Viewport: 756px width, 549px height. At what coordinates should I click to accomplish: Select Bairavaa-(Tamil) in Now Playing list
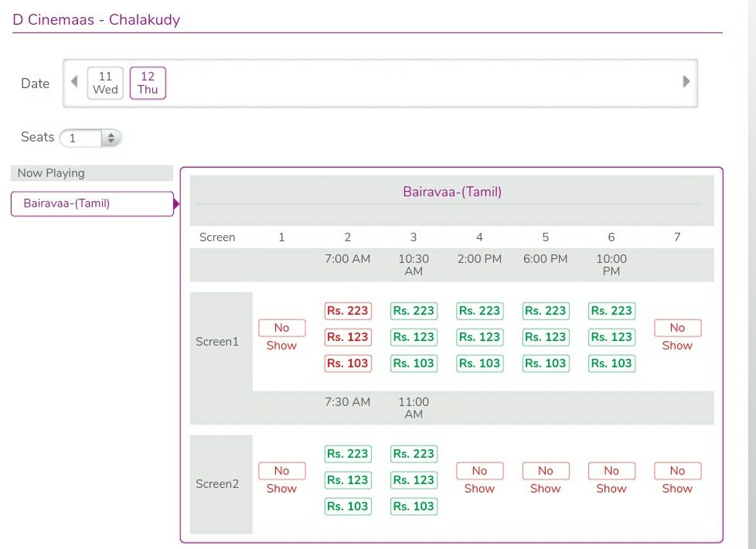92,203
